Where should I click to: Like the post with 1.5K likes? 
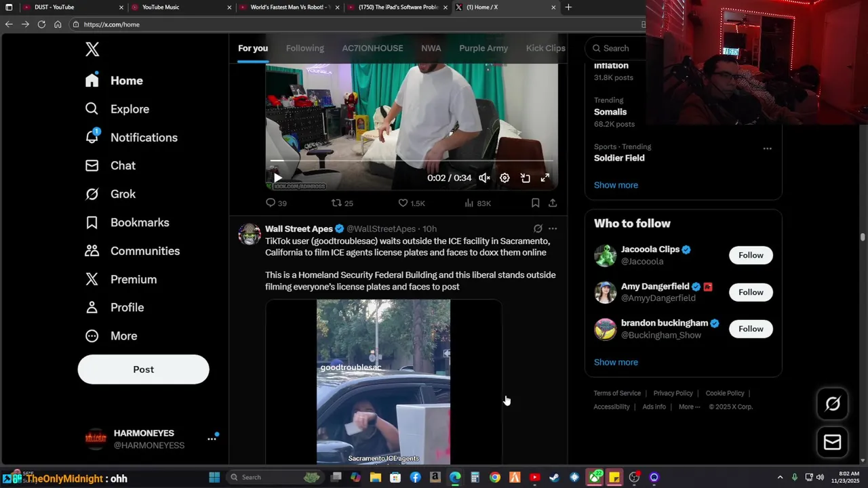[x=412, y=203]
